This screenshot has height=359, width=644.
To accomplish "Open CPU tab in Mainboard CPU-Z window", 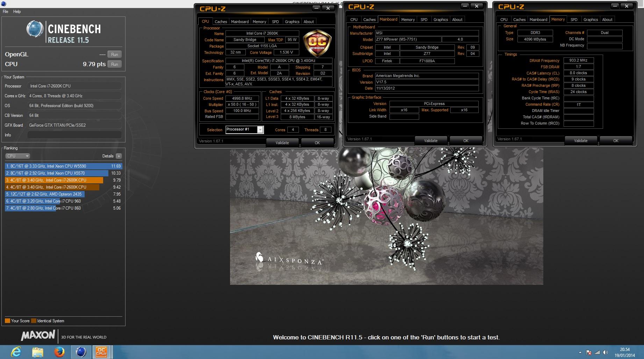I will 354,20.
